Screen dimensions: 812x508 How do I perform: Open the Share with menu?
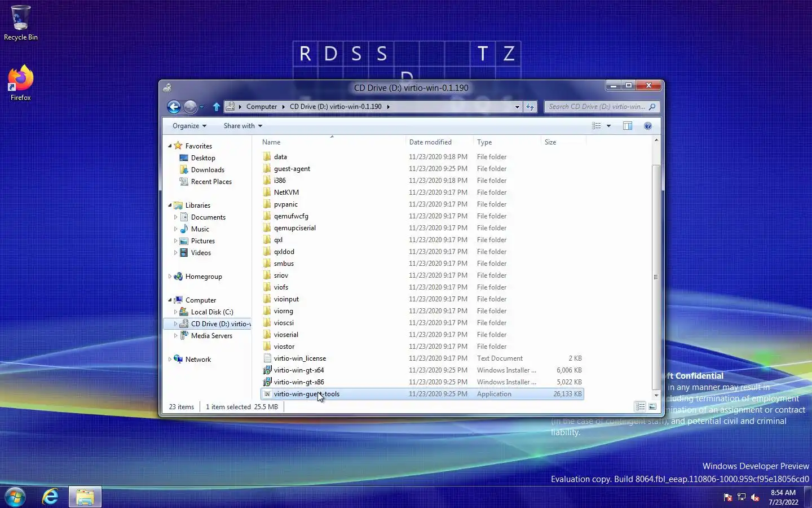click(x=243, y=126)
